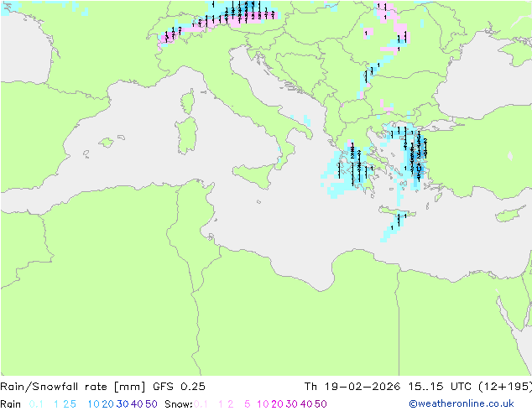
Task: Pick the Rain legend 10 value
Action: pyautogui.click(x=93, y=404)
